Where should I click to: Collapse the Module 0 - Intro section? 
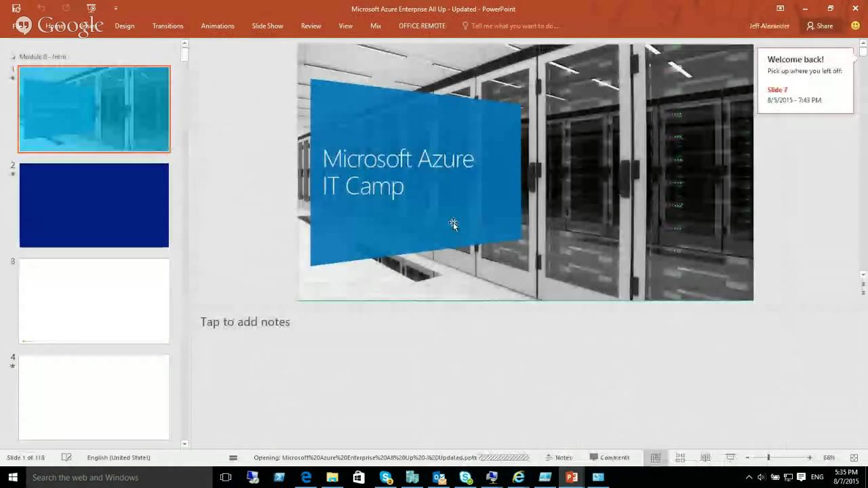(13, 57)
